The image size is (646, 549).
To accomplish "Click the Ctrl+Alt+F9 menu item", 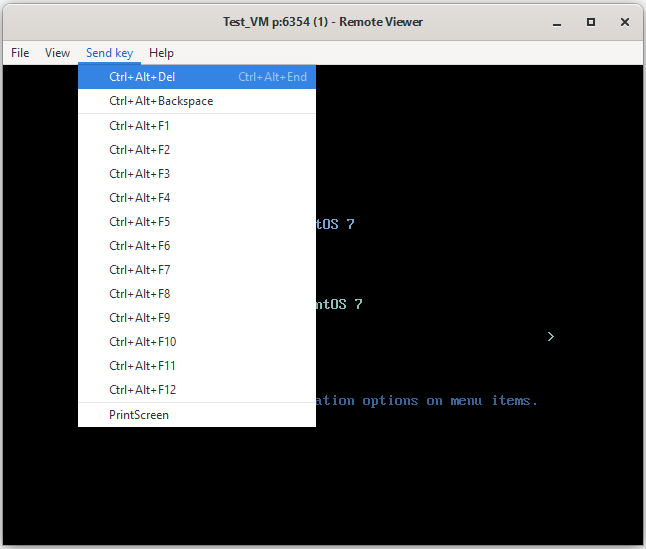I will pos(197,318).
